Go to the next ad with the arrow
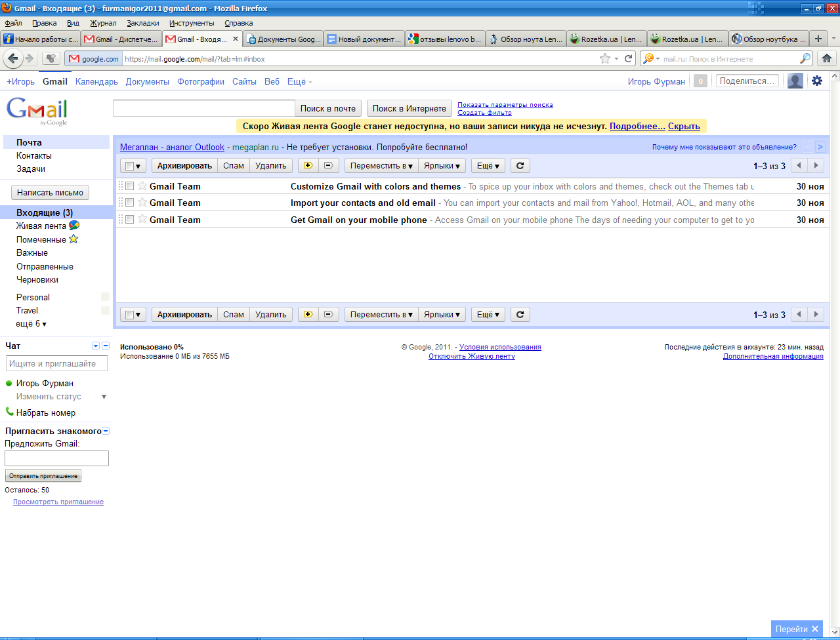840x640 pixels. (820, 147)
